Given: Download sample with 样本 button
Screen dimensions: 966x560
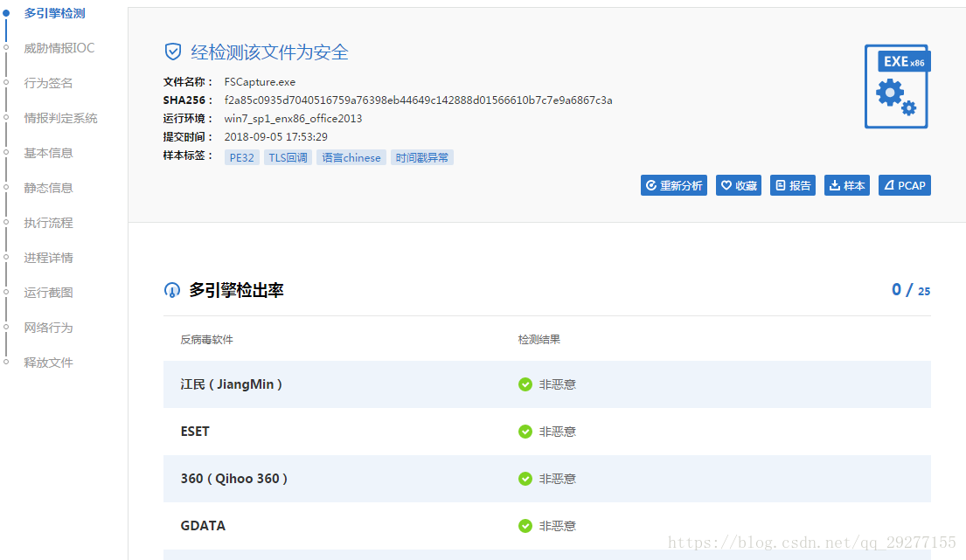Looking at the screenshot, I should pyautogui.click(x=847, y=185).
